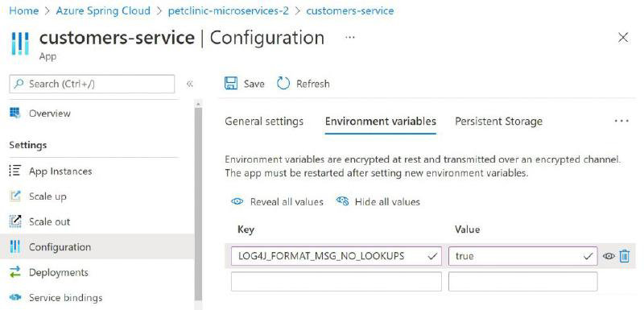The width and height of the screenshot is (644, 310).
Task: Click the Service bindings icon
Action: click(x=14, y=297)
